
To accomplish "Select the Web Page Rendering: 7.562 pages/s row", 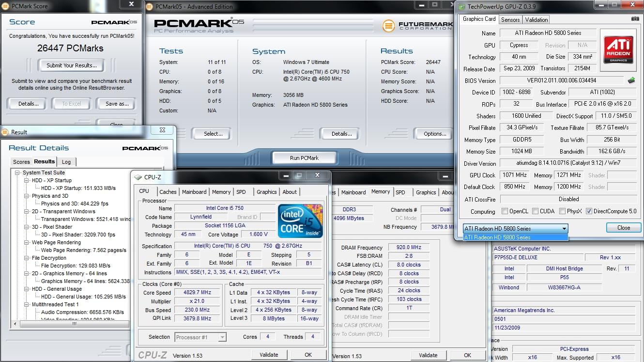I will 84,250.
